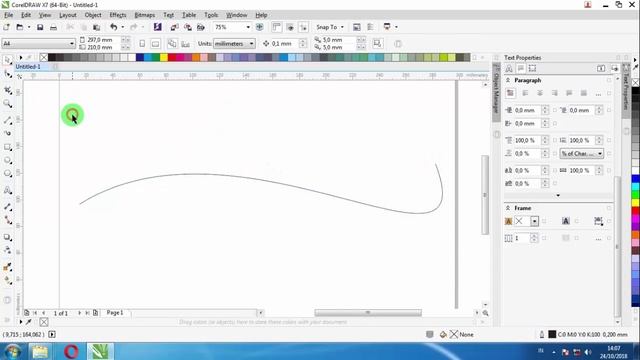Screen dimensions: 640x360
Task: Collapse the Frame section
Action: [x=508, y=208]
